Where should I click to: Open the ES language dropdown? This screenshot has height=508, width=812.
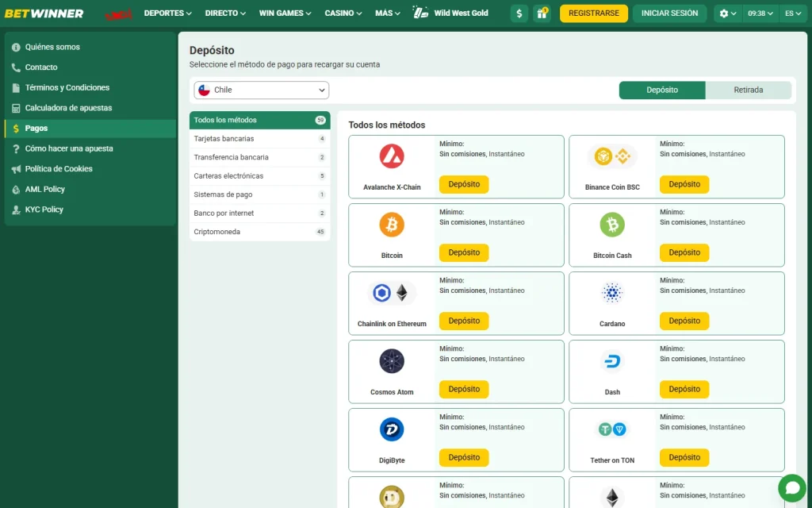click(792, 13)
